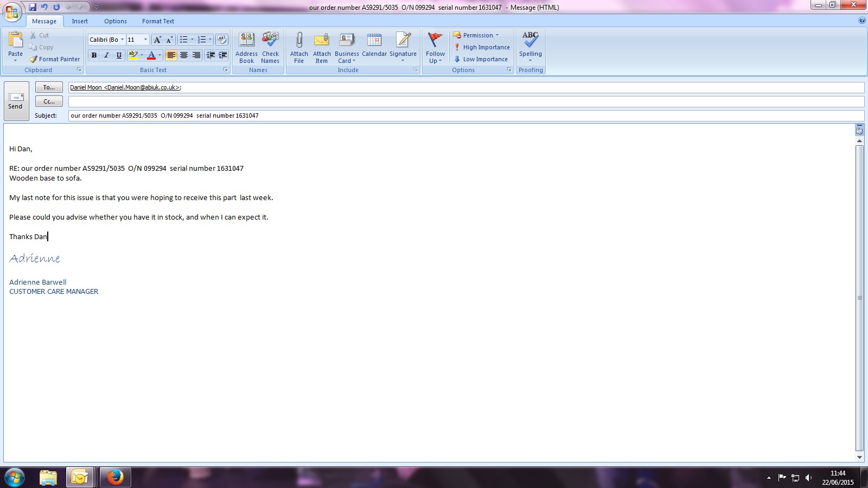Viewport: 868px width, 488px height.
Task: Click the Attach File paperclip icon
Action: 299,41
